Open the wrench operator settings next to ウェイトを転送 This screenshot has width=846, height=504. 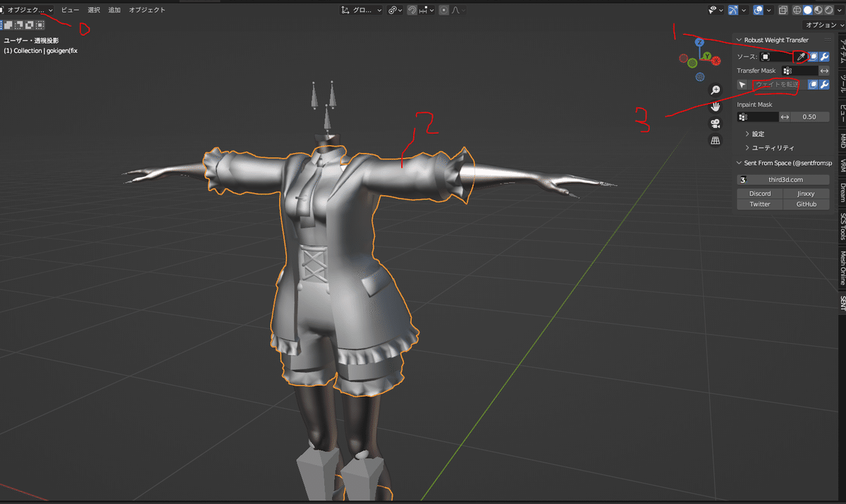[824, 84]
